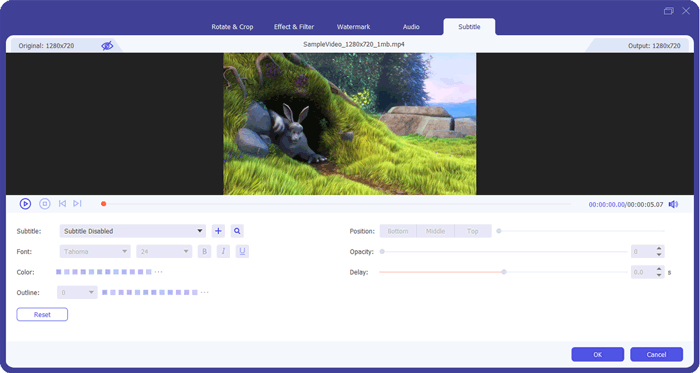Set subtitle position to Top
This screenshot has width=700, height=373.
coord(473,231)
